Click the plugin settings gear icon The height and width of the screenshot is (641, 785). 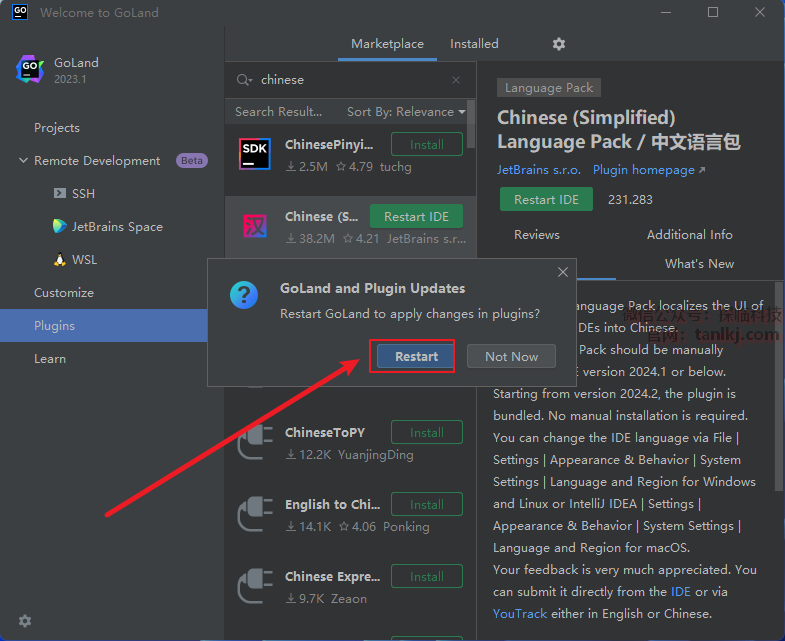559,44
